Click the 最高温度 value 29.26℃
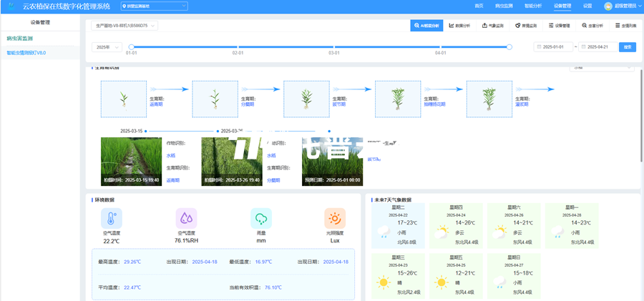 132,262
